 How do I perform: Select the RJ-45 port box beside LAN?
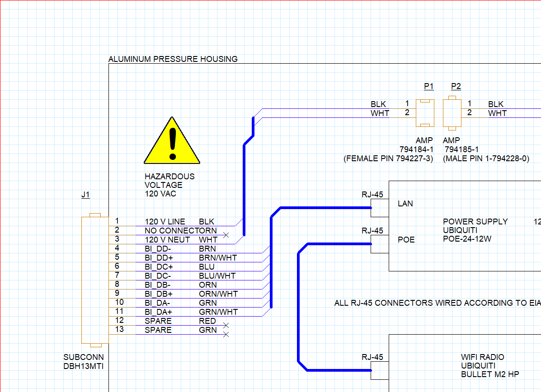(380, 208)
